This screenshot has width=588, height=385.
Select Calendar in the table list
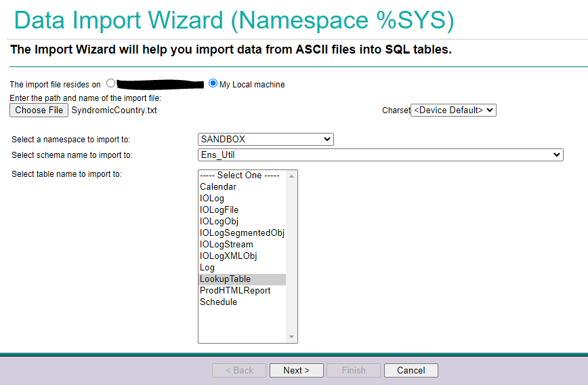(x=218, y=187)
